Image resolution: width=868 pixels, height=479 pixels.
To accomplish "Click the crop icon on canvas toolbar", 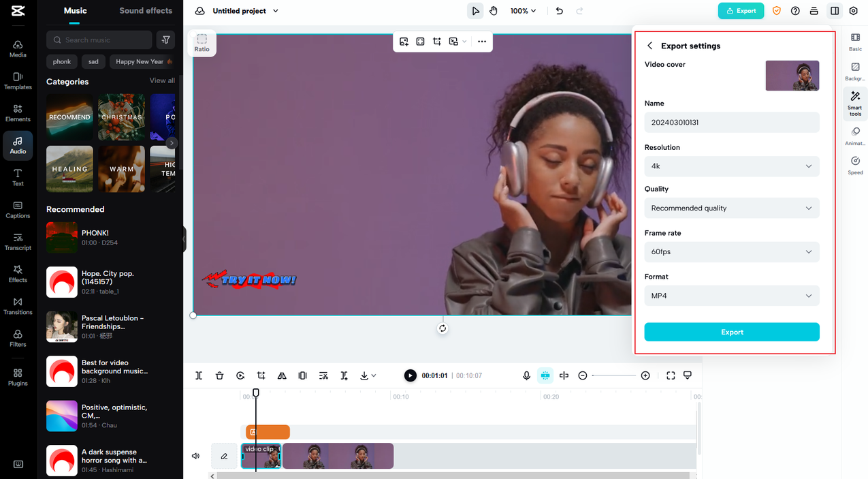I will (x=437, y=42).
